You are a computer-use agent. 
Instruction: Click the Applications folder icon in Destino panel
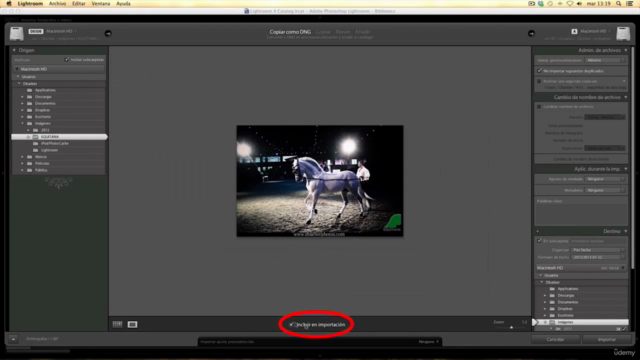pyautogui.click(x=552, y=289)
